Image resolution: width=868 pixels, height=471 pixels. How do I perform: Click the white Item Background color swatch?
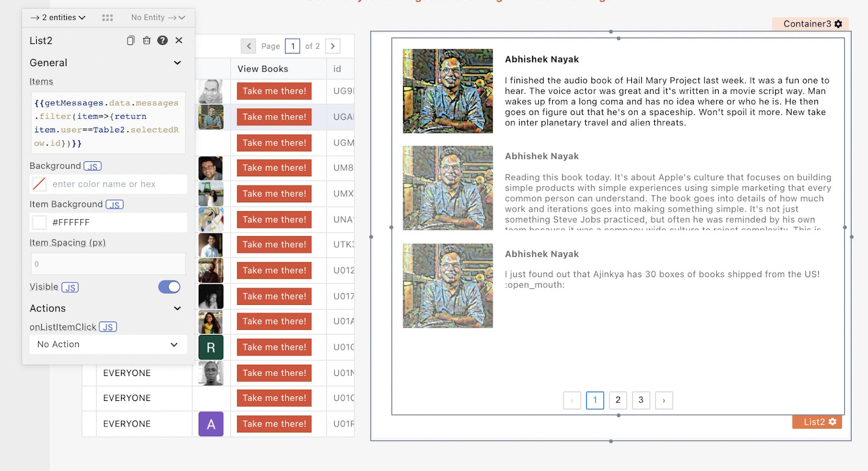coord(40,222)
